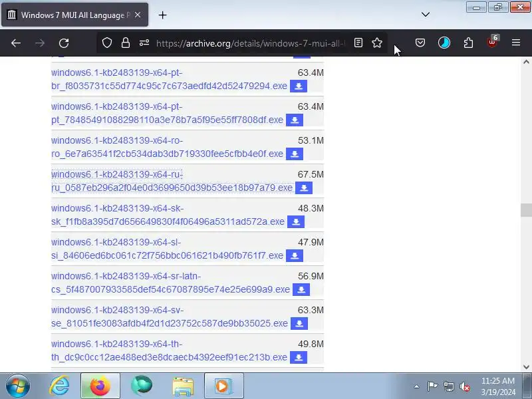Image resolution: width=532 pixels, height=399 pixels.
Task: Click the page scrollbar down arrow
Action: tap(526, 367)
